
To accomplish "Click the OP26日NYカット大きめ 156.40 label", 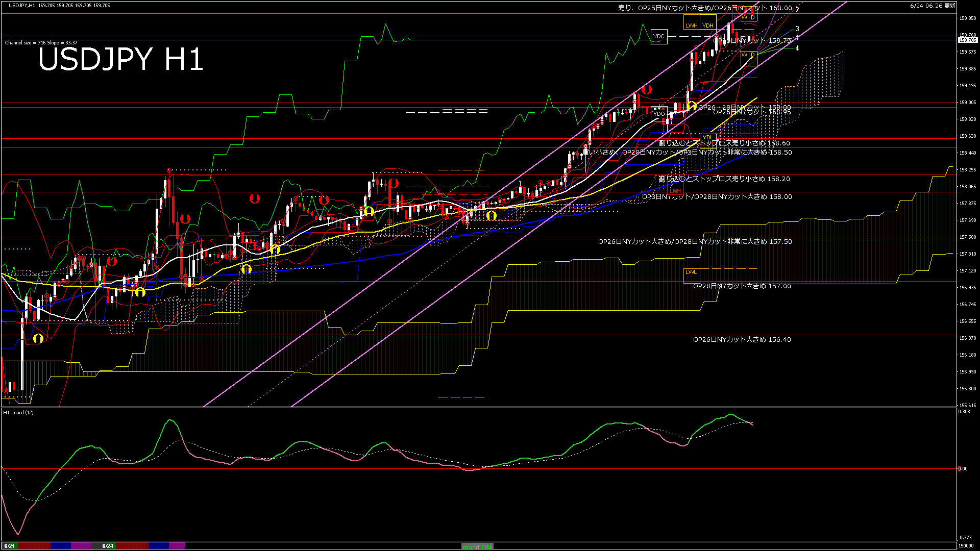I will 742,339.
